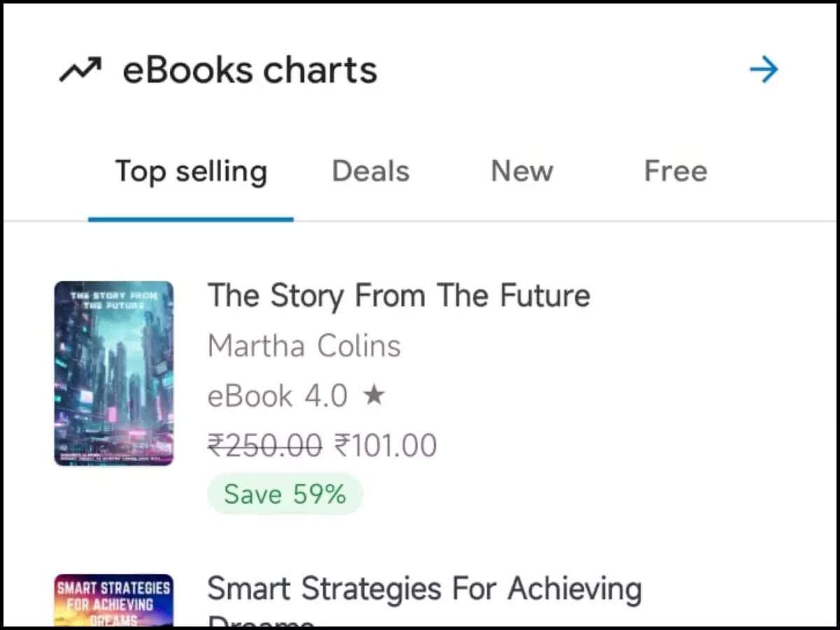The image size is (840, 630).
Task: Click the eBooks charts heading text
Action: [x=250, y=69]
